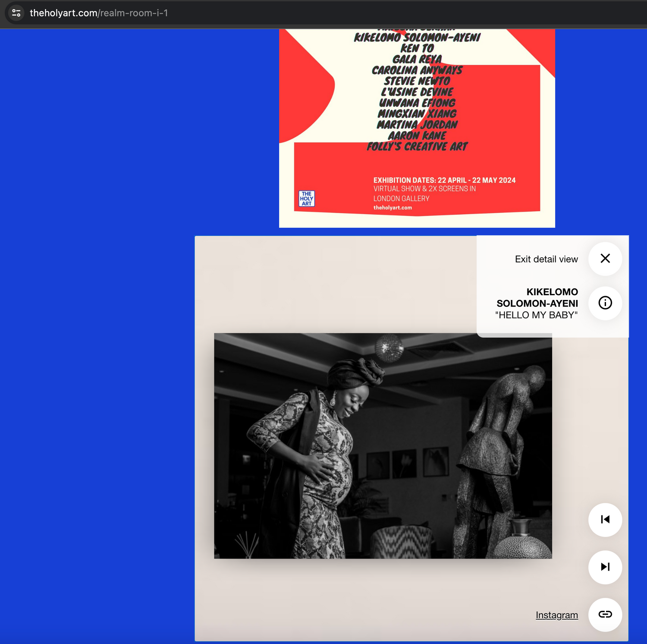Click "FOLLY'S CREATIVE ART" on the poster
Screen dimensions: 647x644
pos(417,147)
